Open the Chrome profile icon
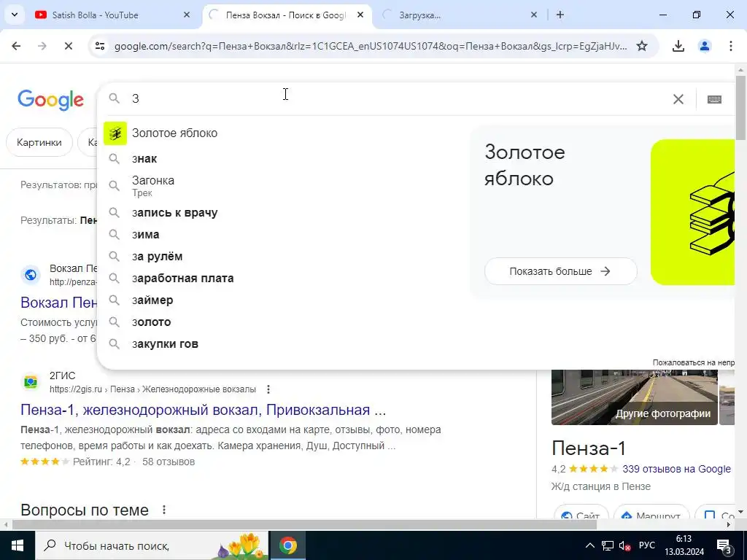The image size is (747, 560). click(705, 46)
